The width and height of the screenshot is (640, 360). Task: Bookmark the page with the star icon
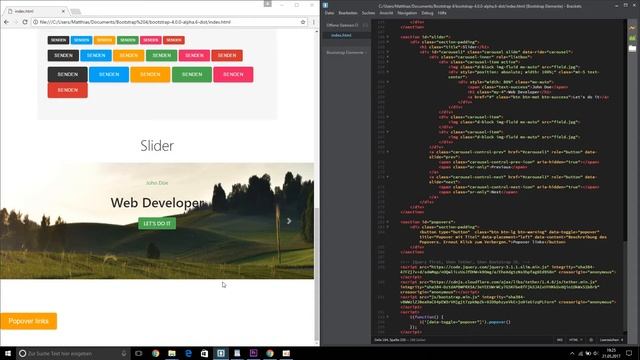(303, 22)
